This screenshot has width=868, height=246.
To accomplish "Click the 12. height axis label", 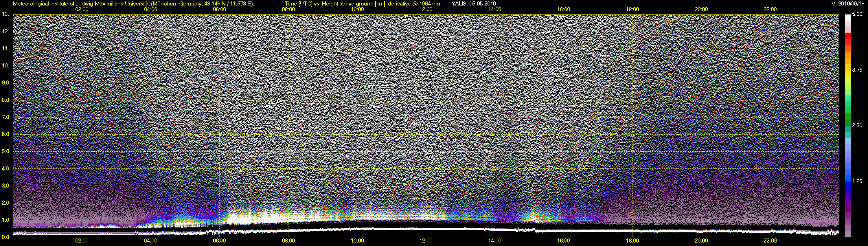I will [x=5, y=32].
